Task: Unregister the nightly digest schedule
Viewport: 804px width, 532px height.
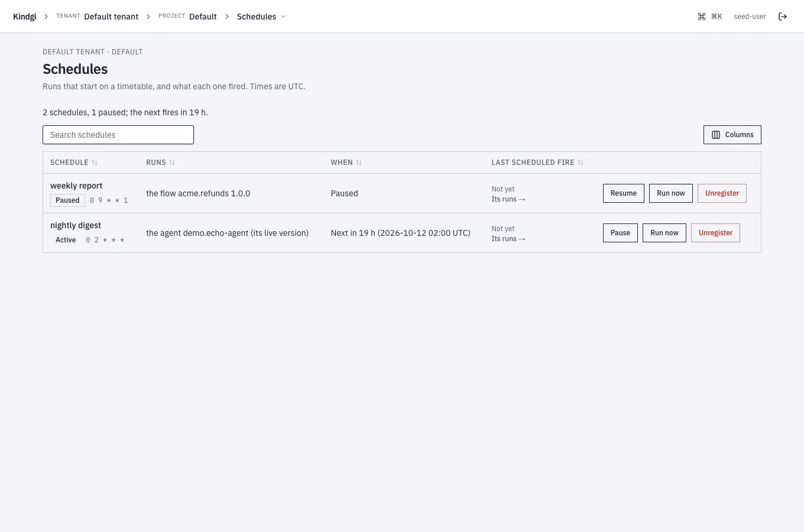Action: pos(715,233)
